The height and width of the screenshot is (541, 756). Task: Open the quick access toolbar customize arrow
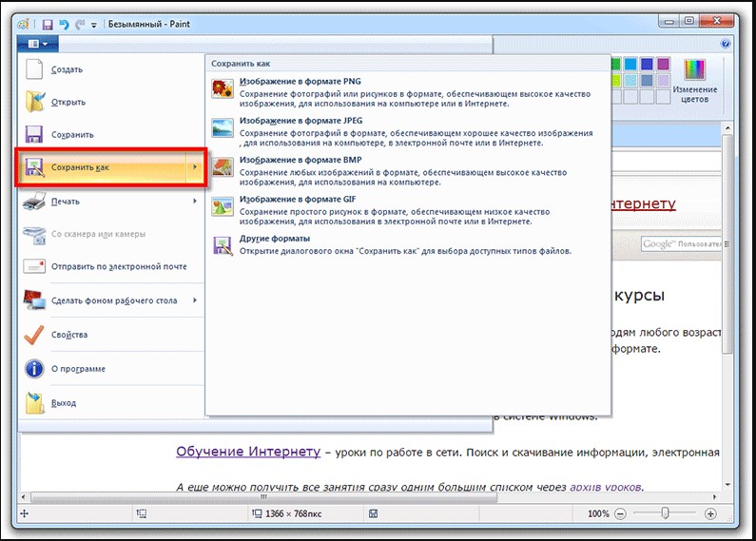point(94,25)
